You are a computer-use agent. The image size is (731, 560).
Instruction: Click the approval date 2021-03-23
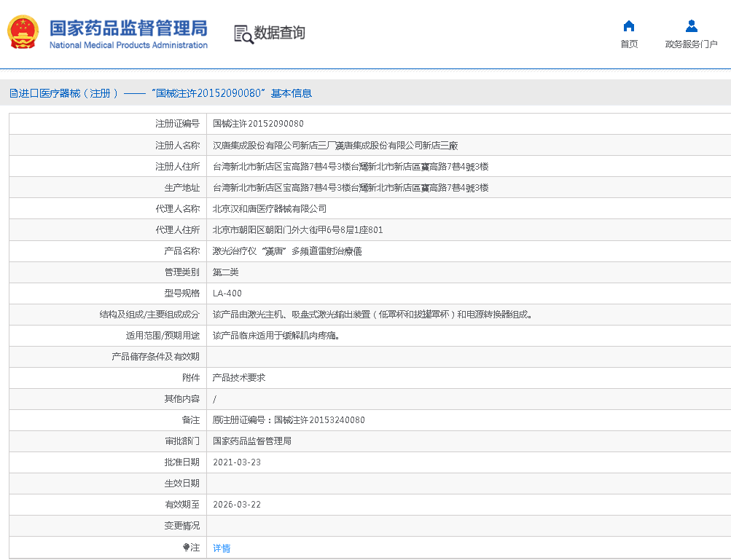click(236, 462)
